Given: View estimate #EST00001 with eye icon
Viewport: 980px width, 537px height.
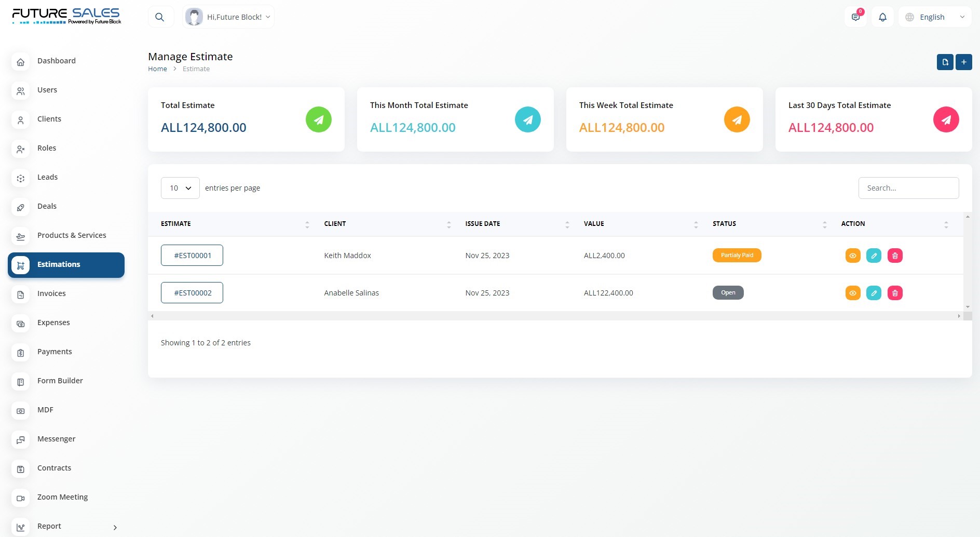Looking at the screenshot, I should pos(853,256).
